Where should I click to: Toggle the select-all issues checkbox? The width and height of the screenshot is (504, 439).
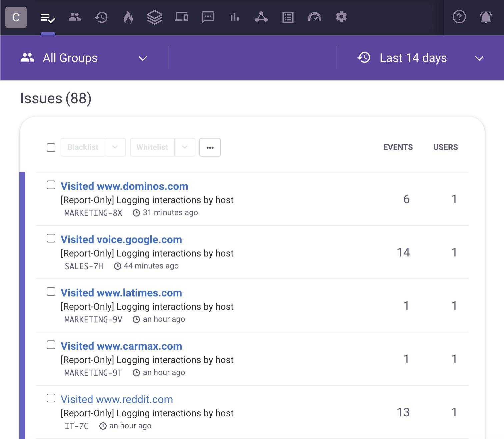point(51,147)
